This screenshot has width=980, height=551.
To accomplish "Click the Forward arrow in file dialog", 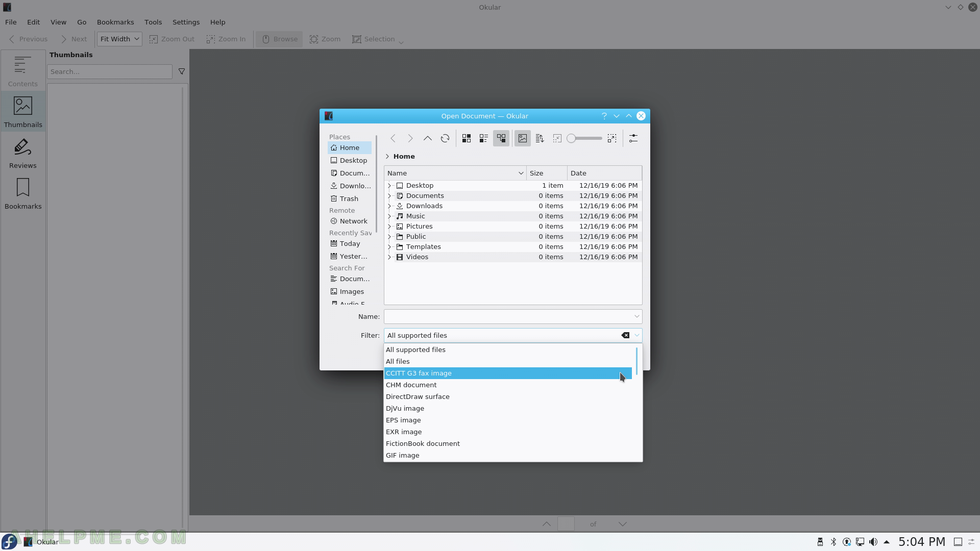I will tap(410, 138).
